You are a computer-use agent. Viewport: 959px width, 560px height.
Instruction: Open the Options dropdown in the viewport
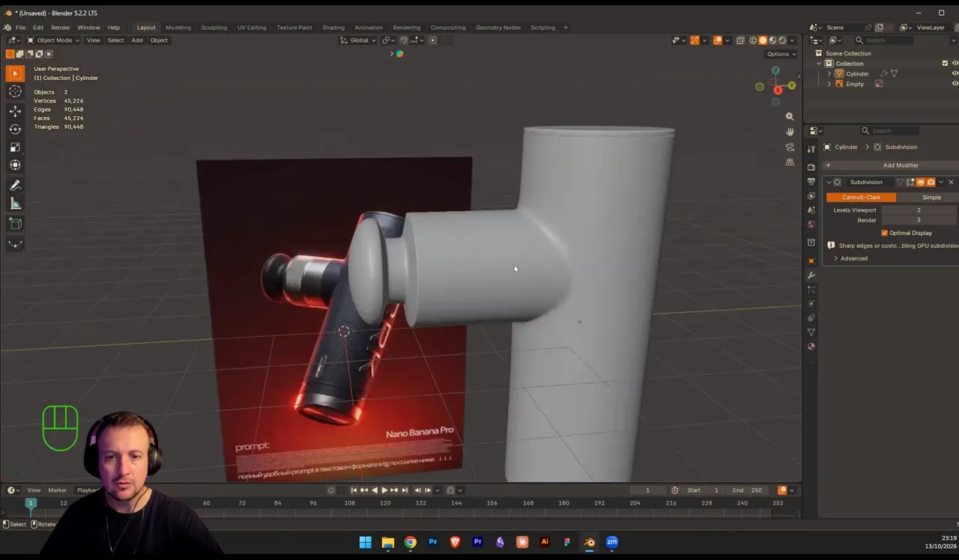pyautogui.click(x=781, y=54)
